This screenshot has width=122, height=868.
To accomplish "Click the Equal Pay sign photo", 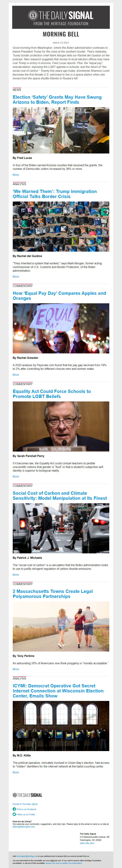I will pyautogui.click(x=61, y=328).
